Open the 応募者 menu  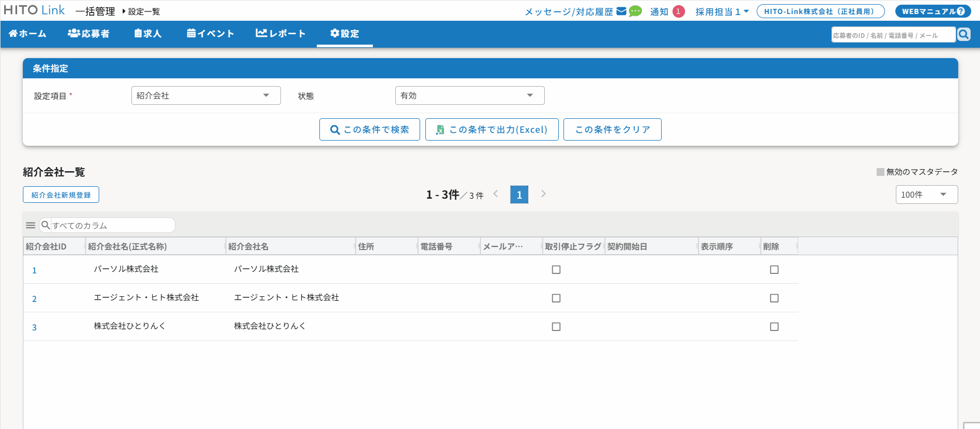click(88, 34)
